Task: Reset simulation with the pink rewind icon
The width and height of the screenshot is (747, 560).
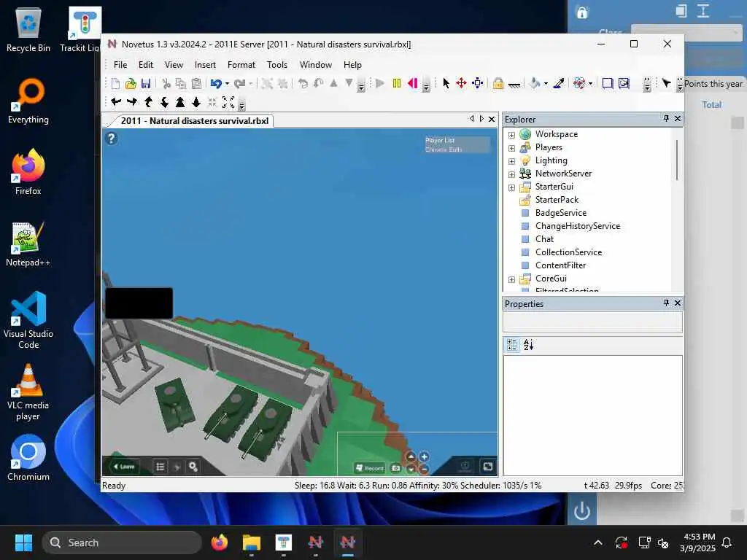Action: click(413, 83)
